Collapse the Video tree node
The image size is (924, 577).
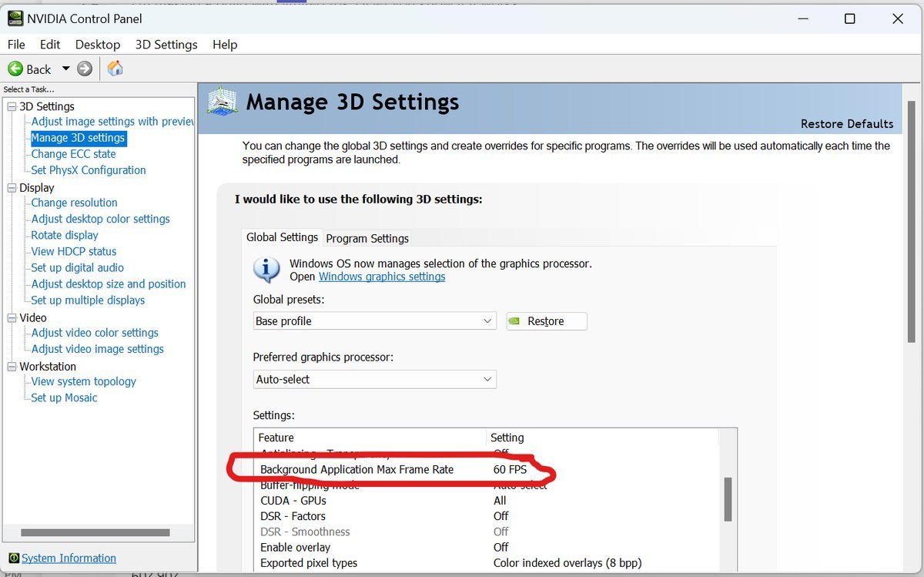(x=12, y=317)
